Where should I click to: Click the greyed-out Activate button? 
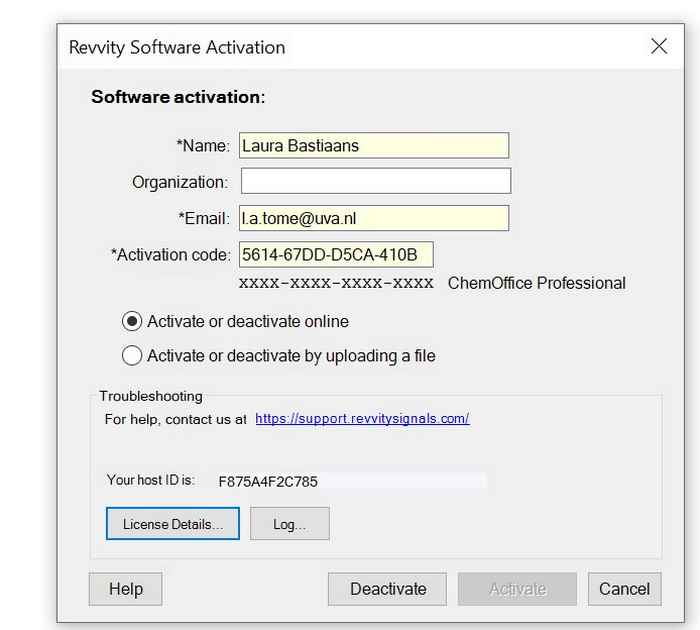(x=517, y=589)
